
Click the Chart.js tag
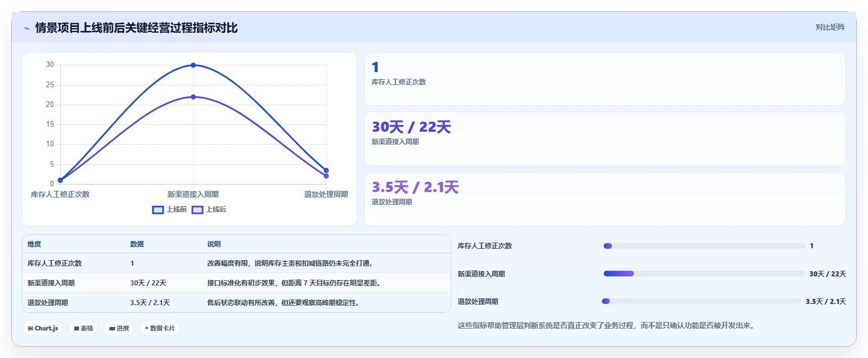click(x=43, y=328)
